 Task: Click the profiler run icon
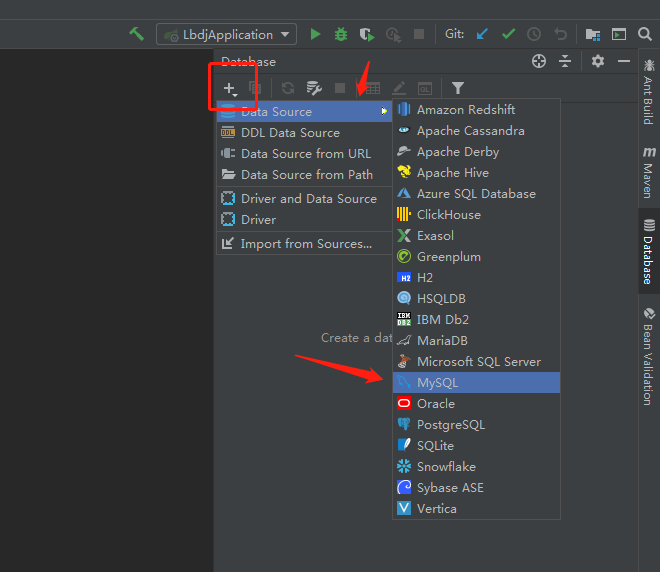(393, 35)
